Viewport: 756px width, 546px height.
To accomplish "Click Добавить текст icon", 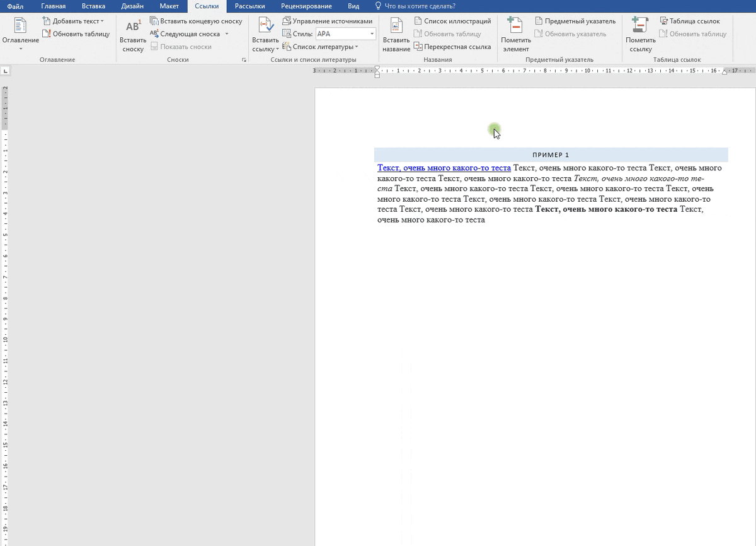I will [x=47, y=21].
